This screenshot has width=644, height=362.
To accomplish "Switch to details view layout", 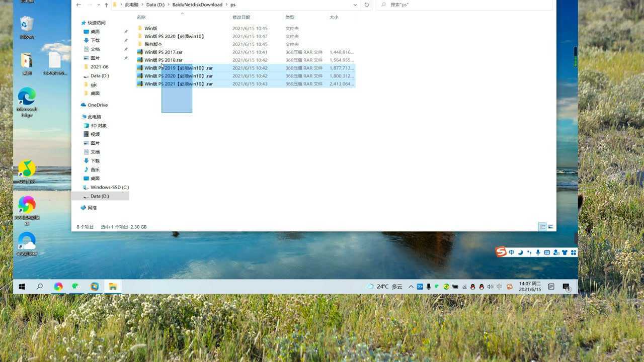I will click(542, 227).
